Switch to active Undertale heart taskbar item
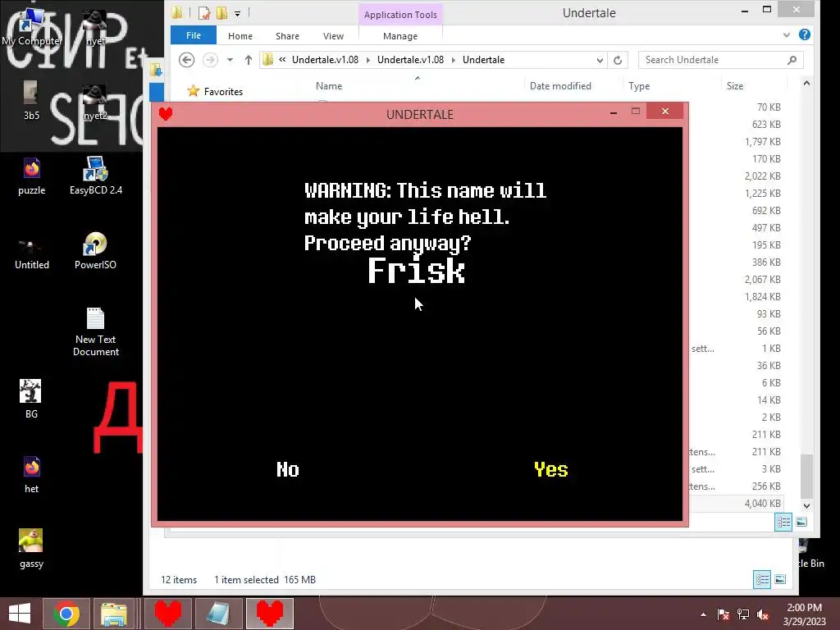Image resolution: width=840 pixels, height=630 pixels. [269, 614]
